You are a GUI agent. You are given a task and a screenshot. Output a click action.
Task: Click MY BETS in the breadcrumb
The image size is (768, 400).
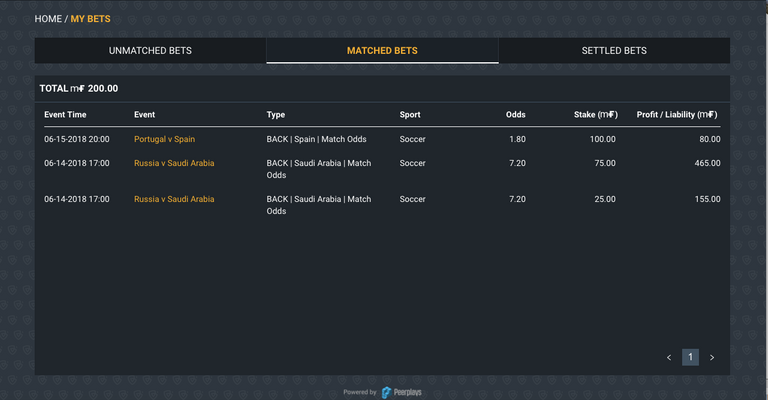91,19
